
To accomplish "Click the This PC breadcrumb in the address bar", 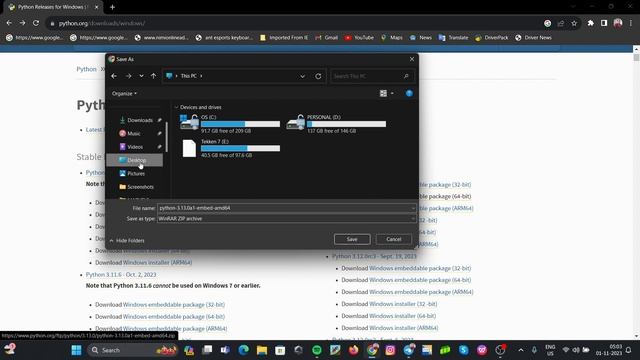I will tap(189, 76).
